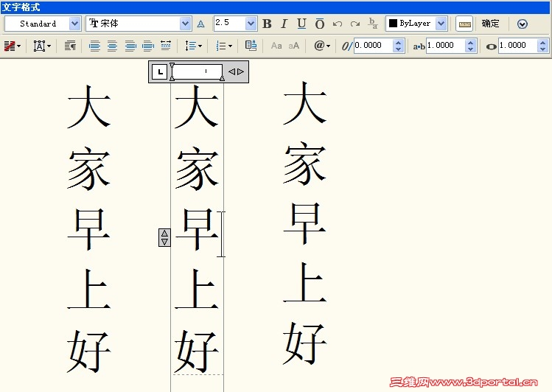Open the 宋体 font dropdown
Screen dimensions: 552x392
pyautogui.click(x=185, y=24)
